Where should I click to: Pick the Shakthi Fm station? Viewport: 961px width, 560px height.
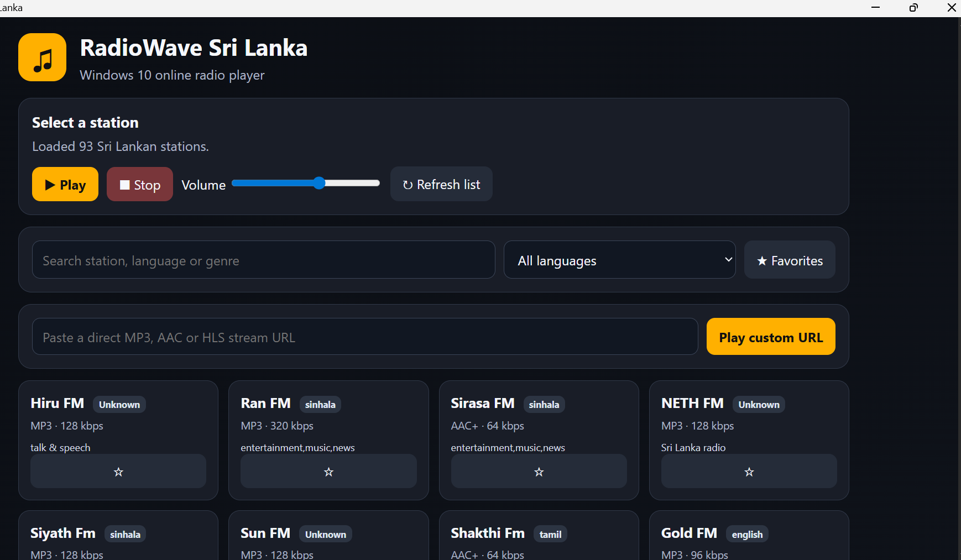tap(539, 535)
